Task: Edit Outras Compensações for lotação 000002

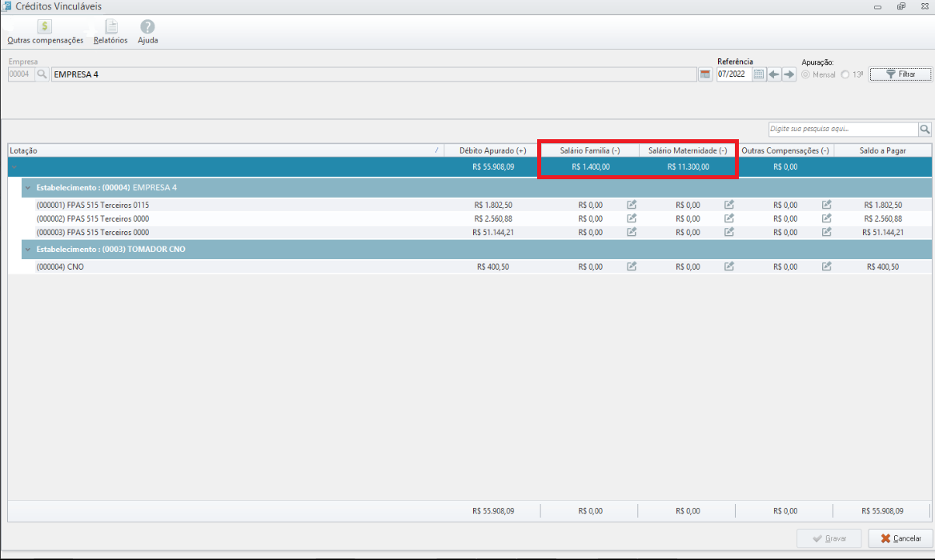Action: pyautogui.click(x=826, y=218)
